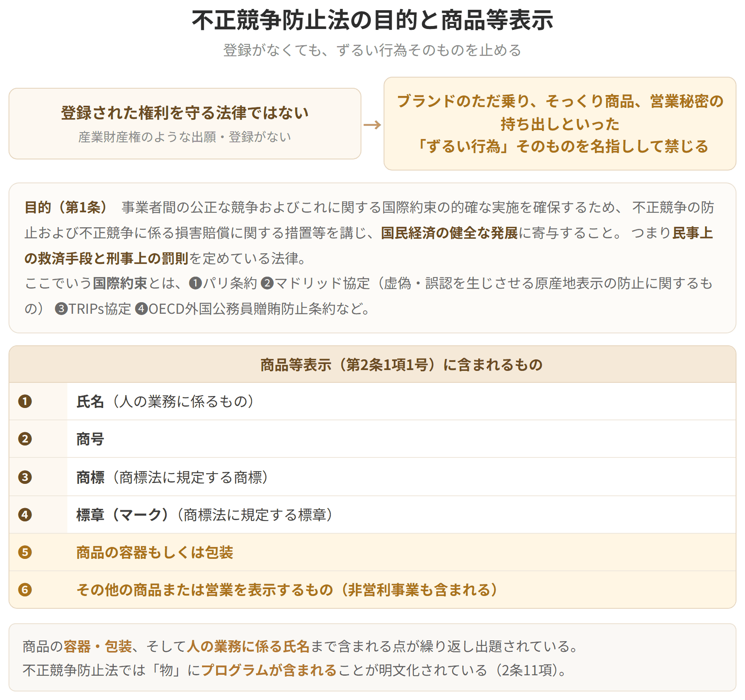Image resolution: width=745 pixels, height=700 pixels.
Task: Click the subtitle 登録がなくても、ずるい行為そのものを止める
Action: pyautogui.click(x=372, y=50)
